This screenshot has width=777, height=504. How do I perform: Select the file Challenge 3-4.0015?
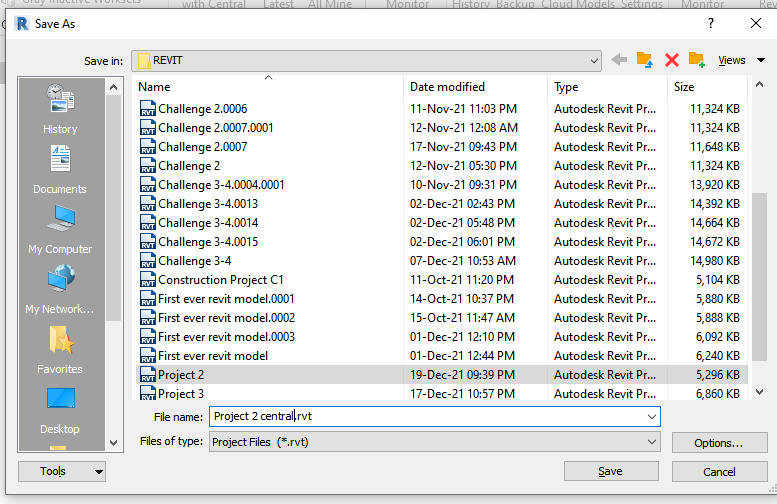click(x=208, y=242)
